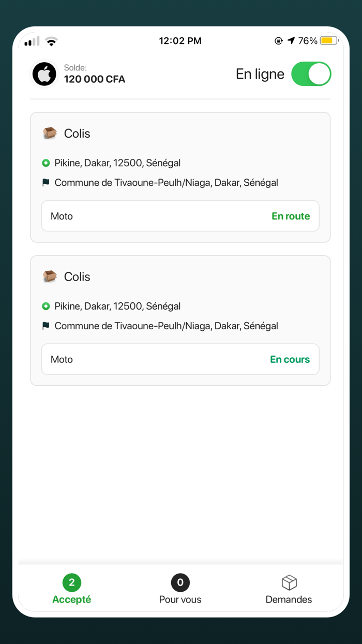Open the En cours delivery status
Image resolution: width=362 pixels, height=644 pixels.
[290, 359]
